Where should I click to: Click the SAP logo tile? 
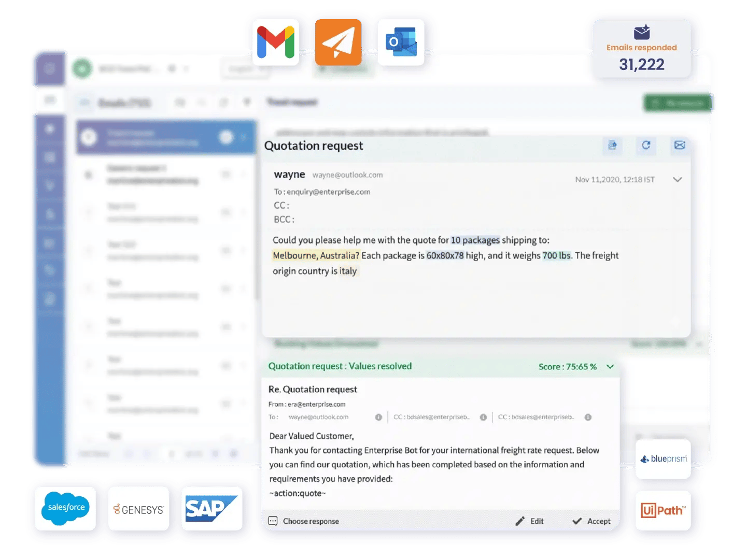[212, 508]
